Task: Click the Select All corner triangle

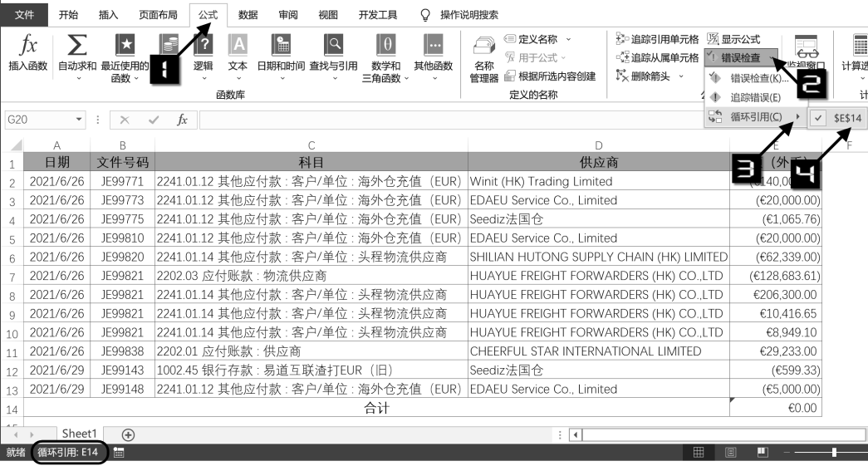Action: point(16,145)
